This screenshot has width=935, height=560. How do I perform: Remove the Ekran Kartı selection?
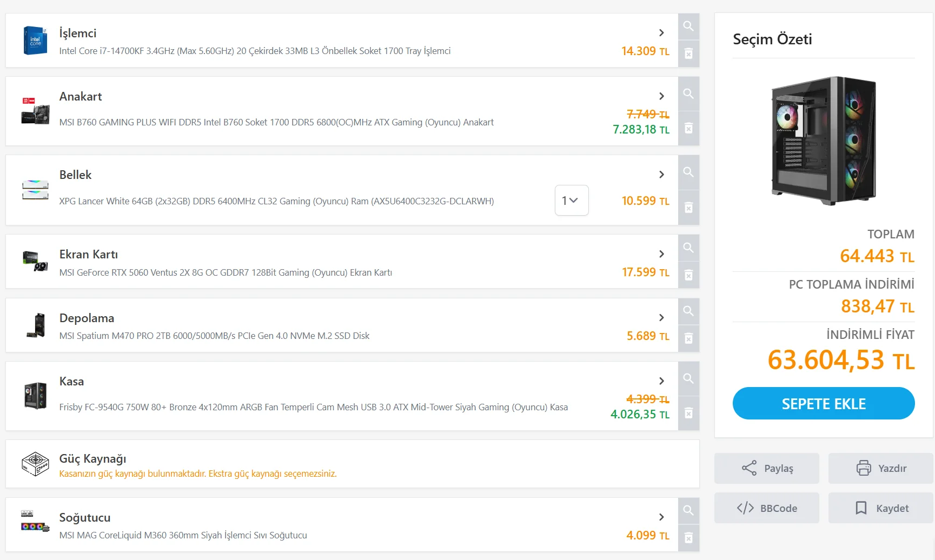click(x=688, y=275)
